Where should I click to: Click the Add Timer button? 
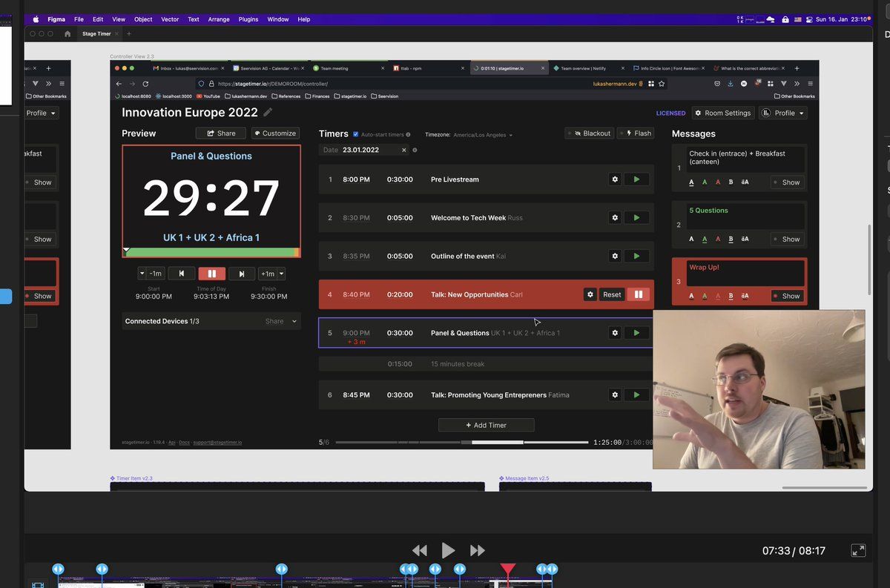pos(486,425)
